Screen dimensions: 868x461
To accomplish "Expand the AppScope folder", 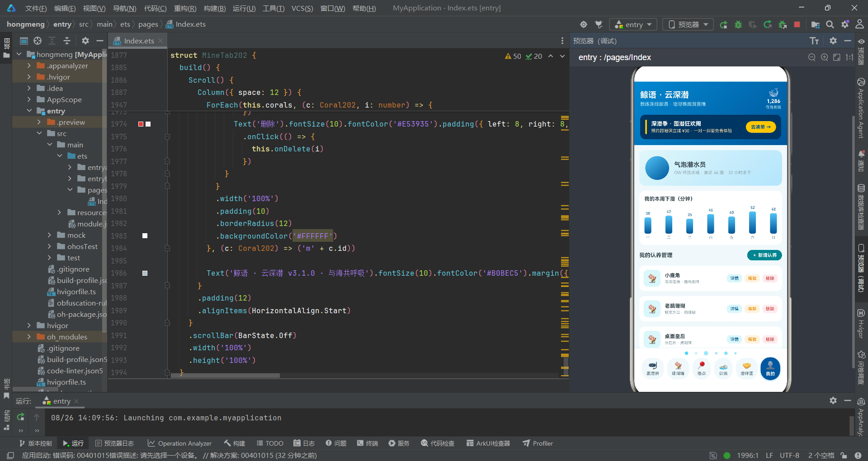I will pyautogui.click(x=29, y=99).
